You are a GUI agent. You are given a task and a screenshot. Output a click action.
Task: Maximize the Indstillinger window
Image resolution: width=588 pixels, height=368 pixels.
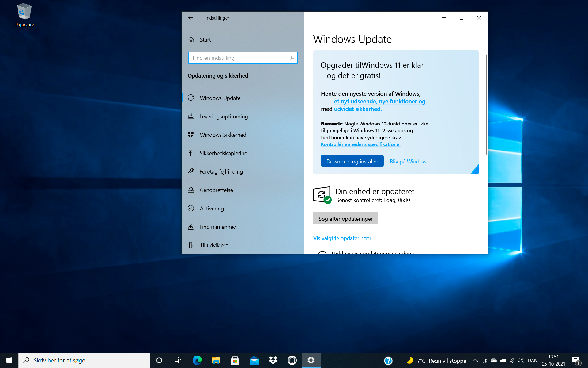pyautogui.click(x=462, y=18)
